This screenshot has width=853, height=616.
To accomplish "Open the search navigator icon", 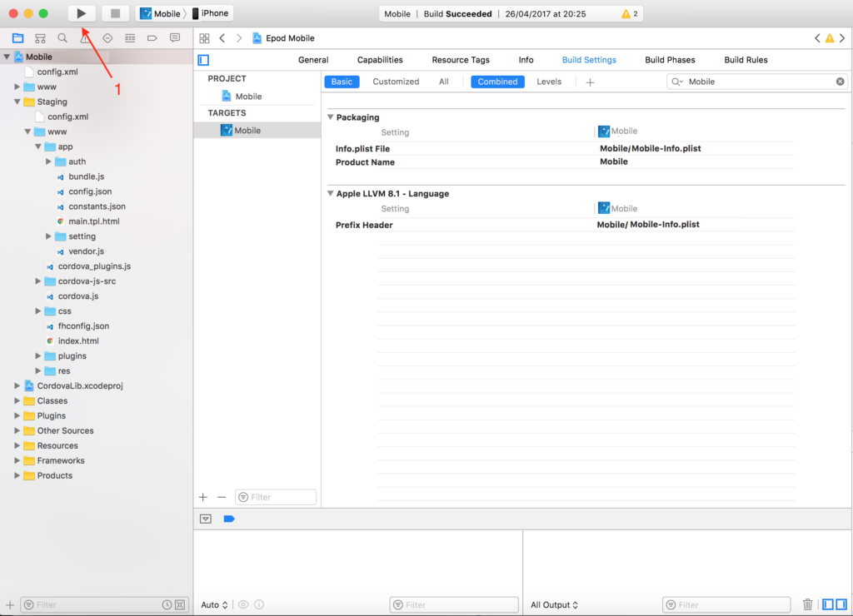I will pyautogui.click(x=62, y=38).
